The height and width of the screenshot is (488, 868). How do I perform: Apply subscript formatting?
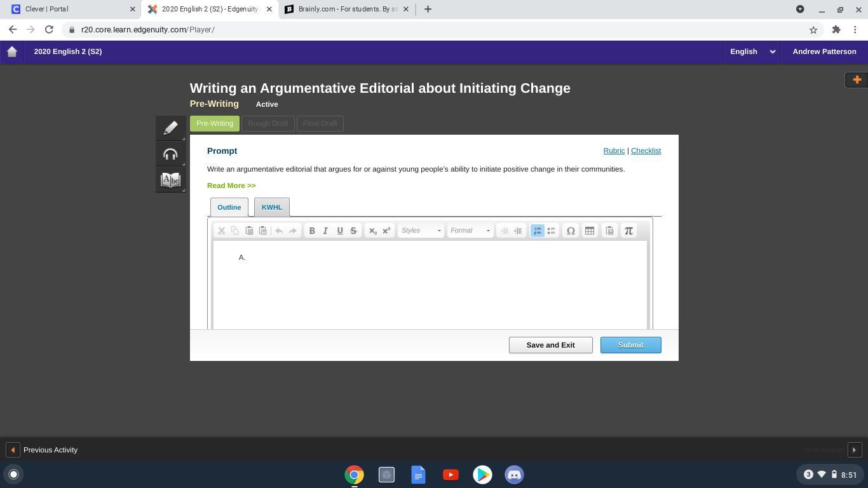372,231
